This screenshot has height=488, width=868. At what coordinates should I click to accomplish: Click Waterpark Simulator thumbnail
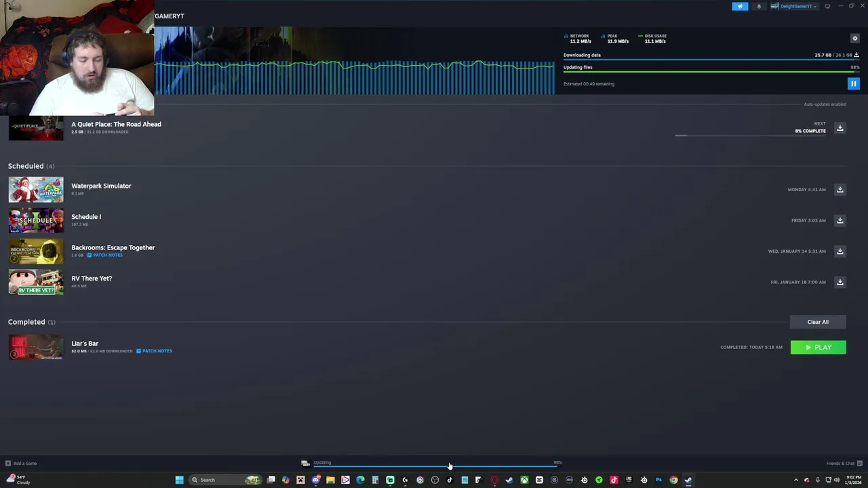click(x=36, y=190)
